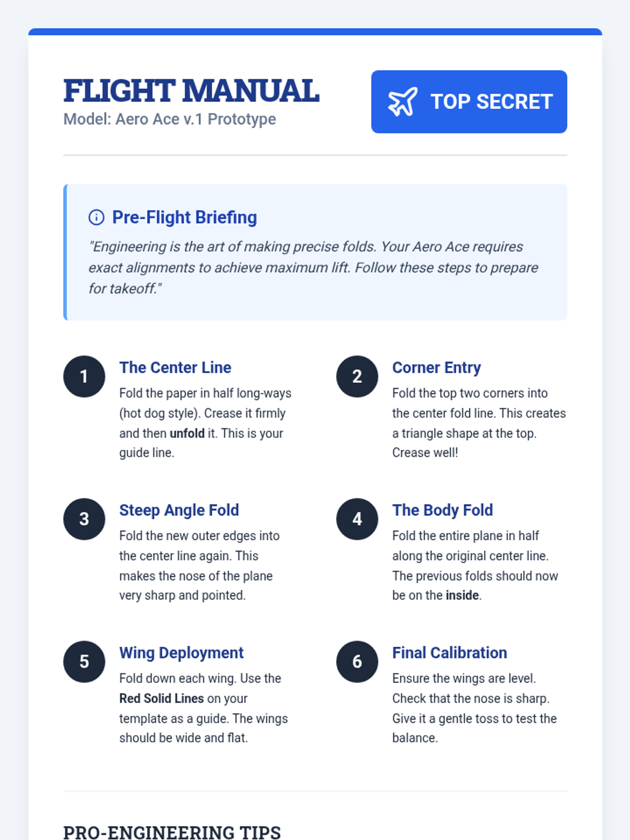Select the Flight Manual title
The height and width of the screenshot is (840, 630).
pyautogui.click(x=191, y=91)
